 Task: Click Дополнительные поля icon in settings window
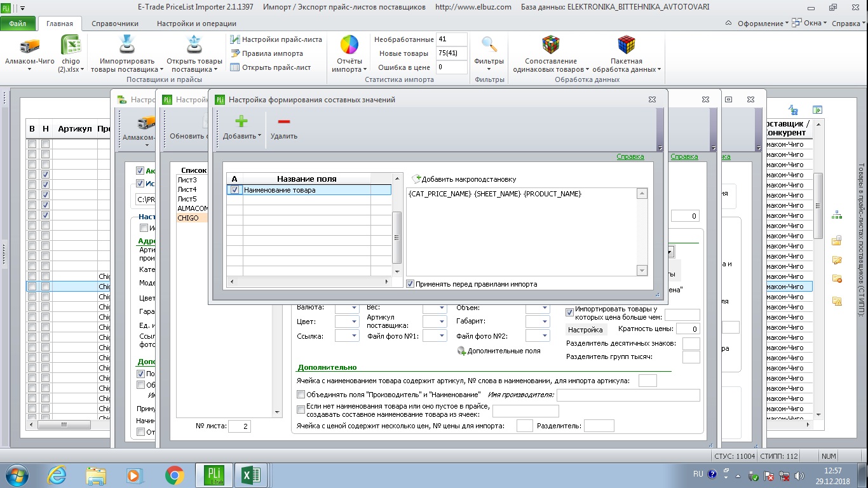[461, 351]
